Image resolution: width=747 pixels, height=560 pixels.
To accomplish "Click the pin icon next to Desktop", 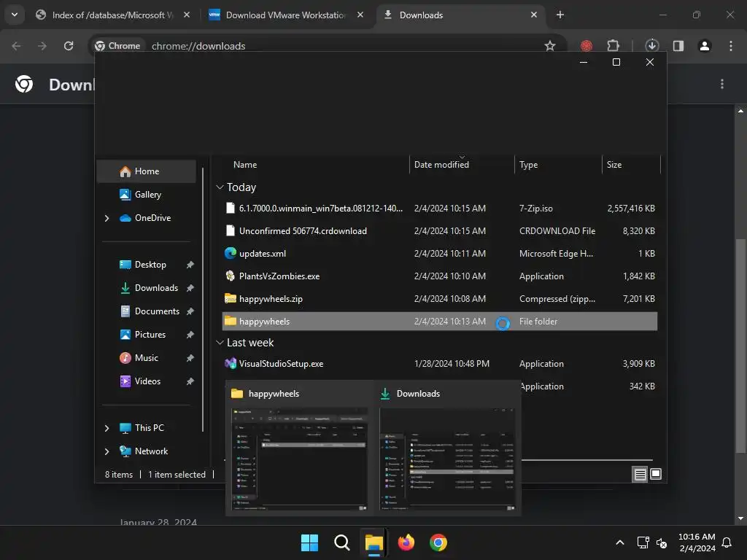I will 190,265.
